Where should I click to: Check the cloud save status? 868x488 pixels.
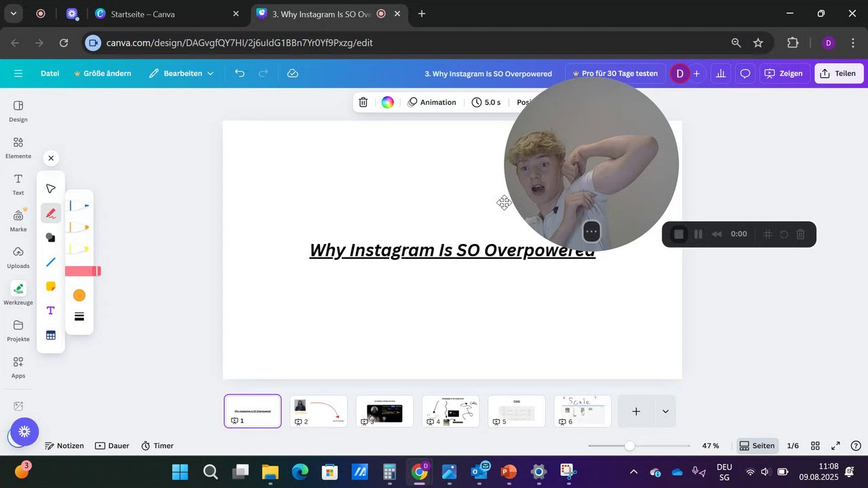tap(293, 73)
